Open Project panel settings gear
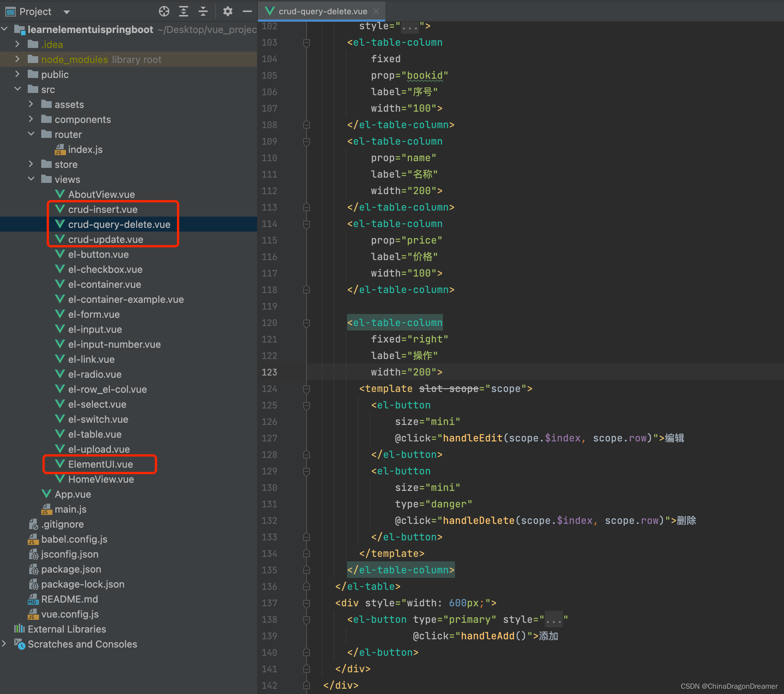 (x=227, y=12)
